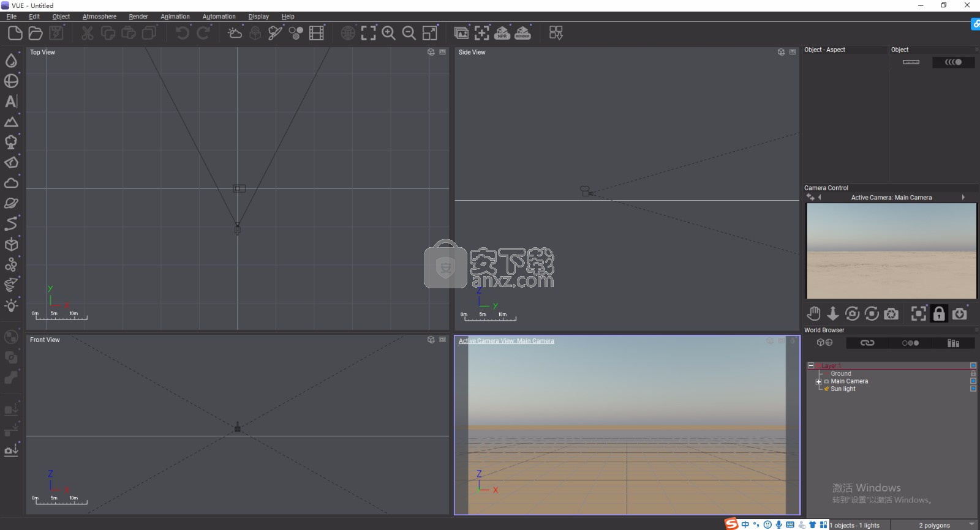Open status bar dropdown arrow

pos(971,524)
